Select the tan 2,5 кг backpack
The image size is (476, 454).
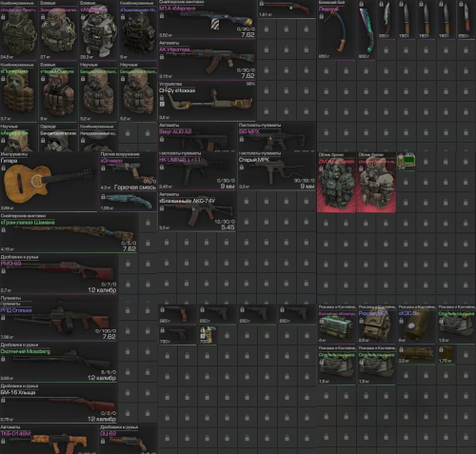(x=376, y=324)
